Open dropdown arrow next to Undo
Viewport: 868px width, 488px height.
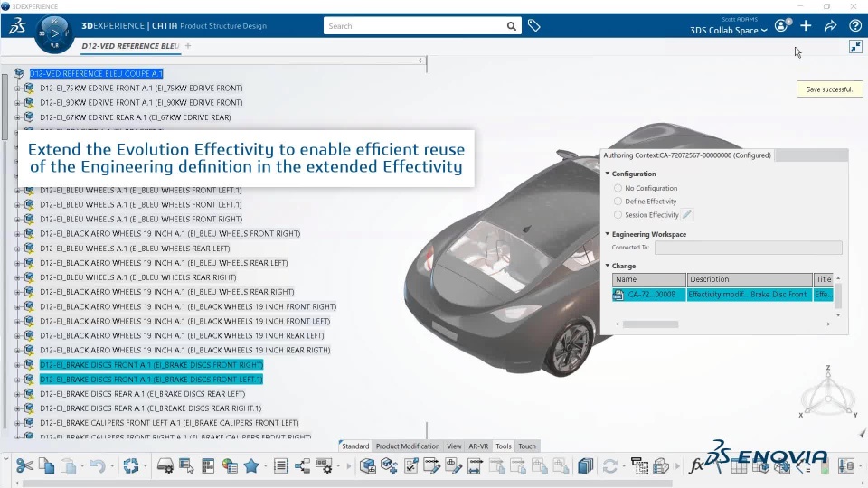(x=112, y=466)
